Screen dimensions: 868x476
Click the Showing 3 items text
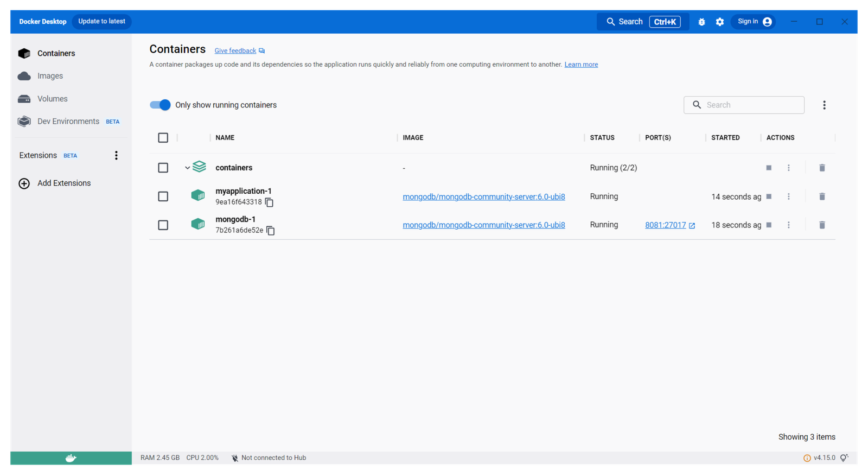807,437
